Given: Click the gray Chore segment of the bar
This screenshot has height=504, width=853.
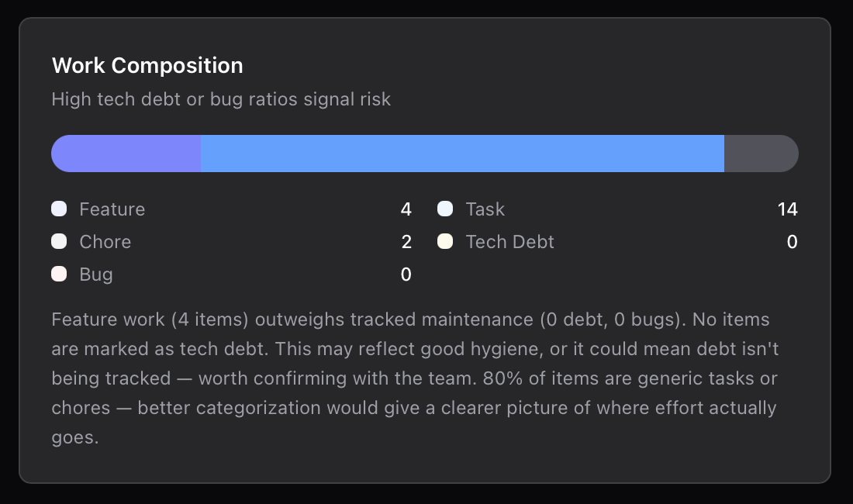Looking at the screenshot, I should point(761,154).
